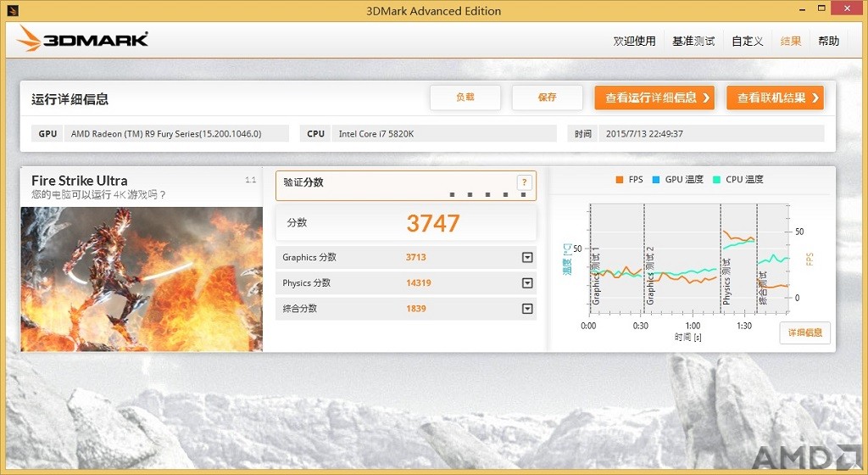868x475 pixels.
Task: Expand the Graphics score details
Action: (x=527, y=257)
